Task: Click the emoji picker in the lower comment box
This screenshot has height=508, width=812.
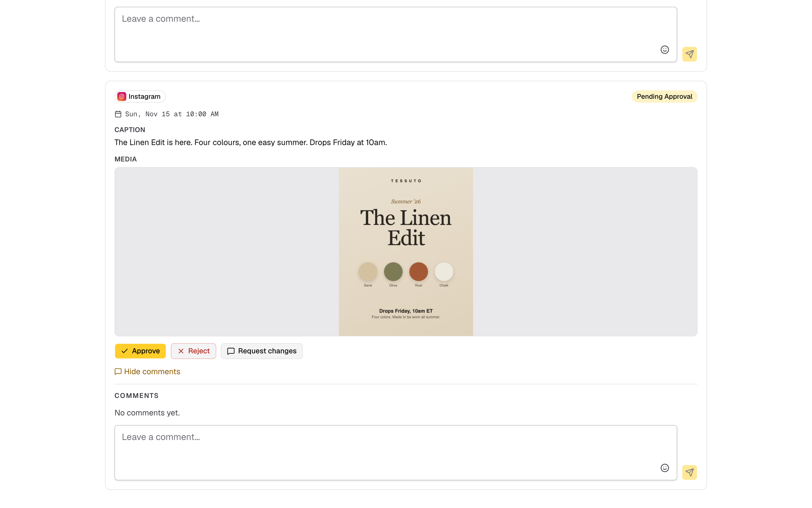Action: point(664,468)
